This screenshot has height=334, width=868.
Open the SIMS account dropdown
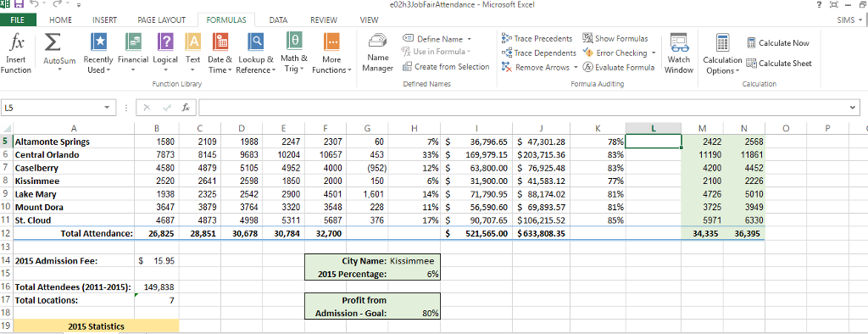850,20
